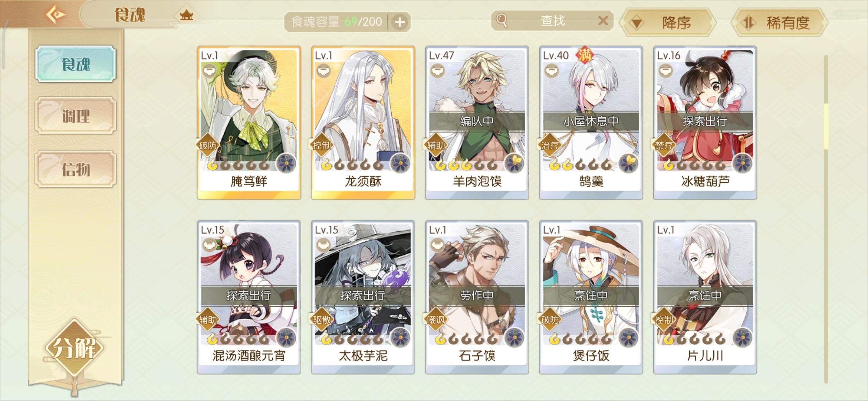Switch to the 调理 tab
This screenshot has width=868, height=401.
(76, 116)
